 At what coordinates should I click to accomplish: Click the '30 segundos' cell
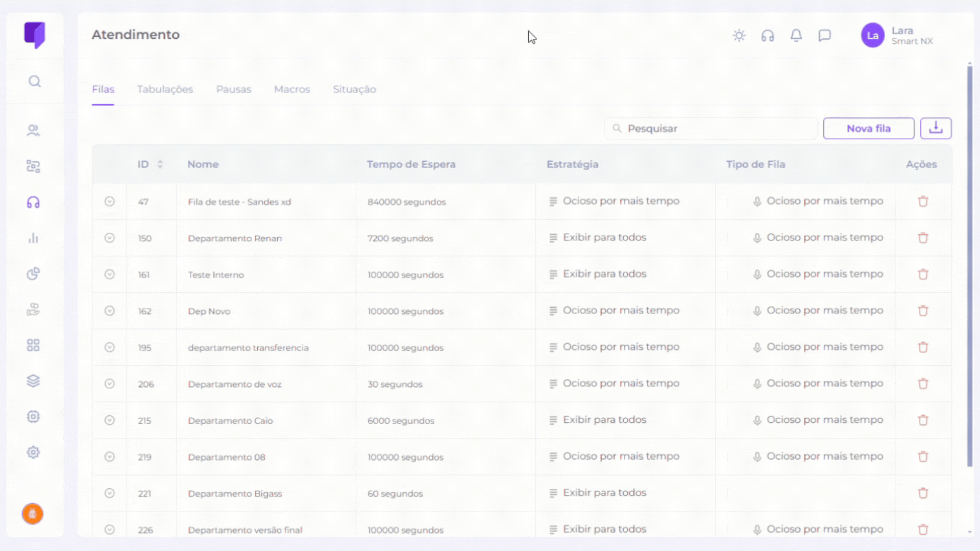point(395,384)
